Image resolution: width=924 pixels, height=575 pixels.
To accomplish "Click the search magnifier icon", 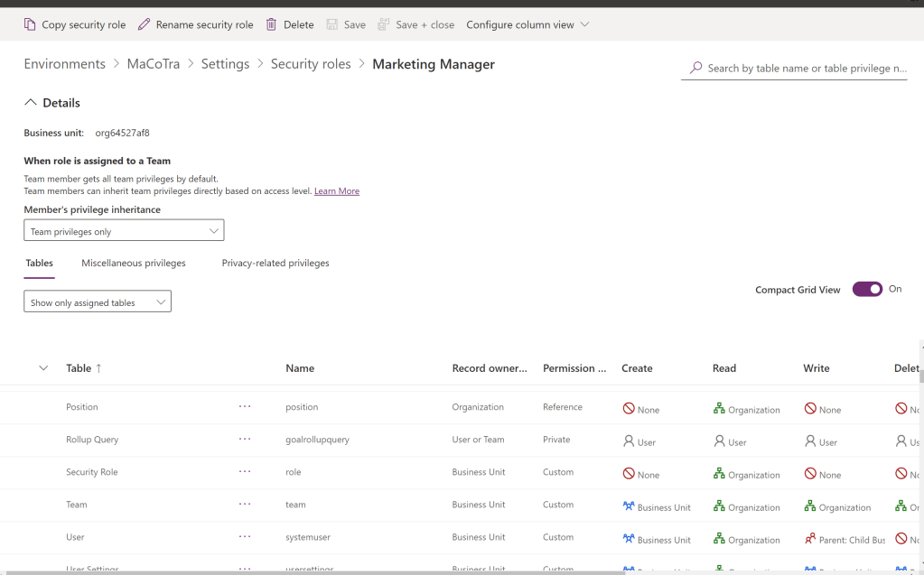I will click(695, 68).
